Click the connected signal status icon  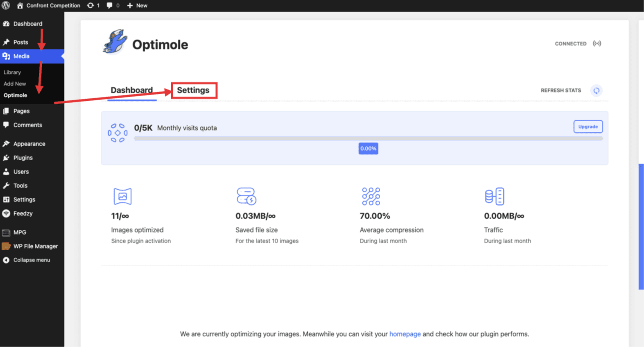[597, 43]
